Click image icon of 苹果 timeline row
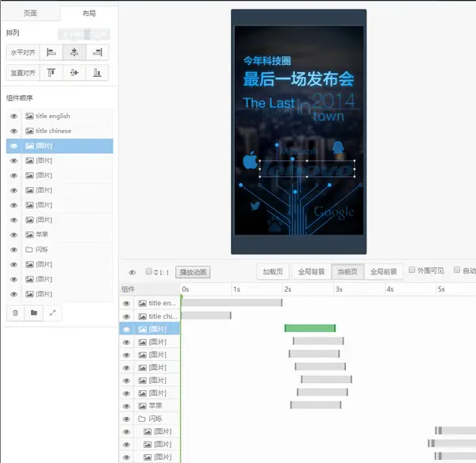The width and height of the screenshot is (476, 463). click(x=142, y=406)
